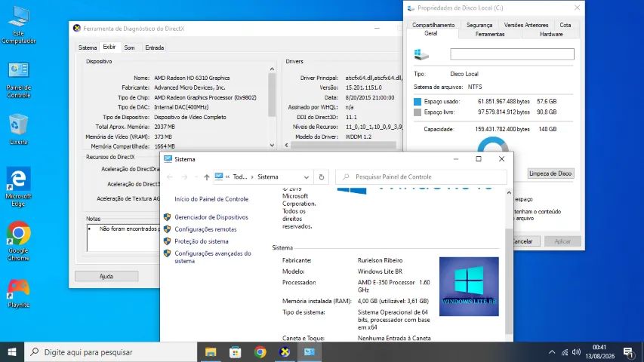Open Hardware tab in disk properties

551,34
